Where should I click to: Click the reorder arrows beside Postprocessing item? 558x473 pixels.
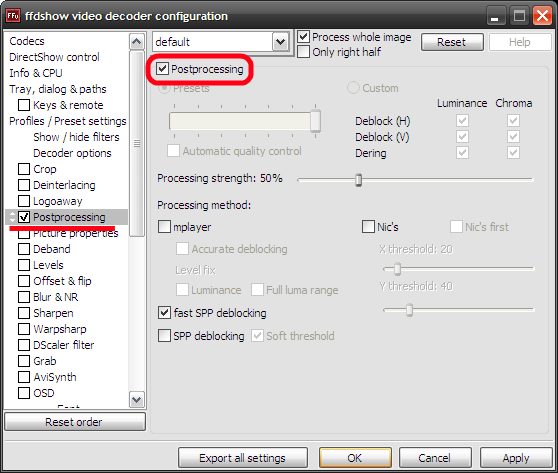12,217
